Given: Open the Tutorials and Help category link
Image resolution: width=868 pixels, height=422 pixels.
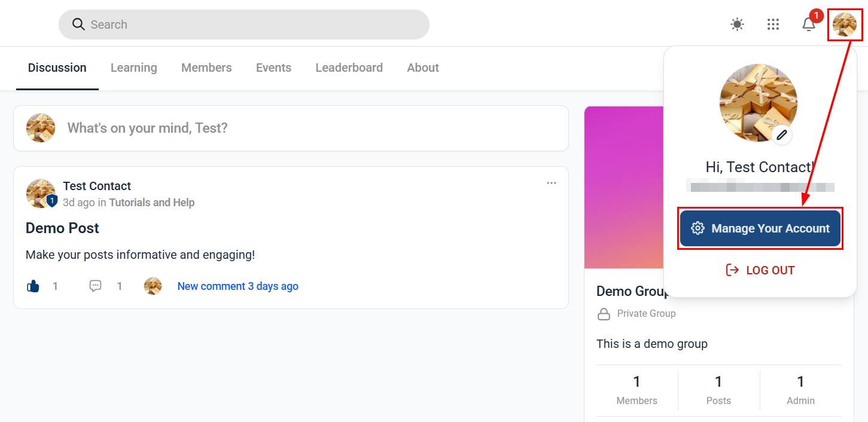Looking at the screenshot, I should [152, 203].
